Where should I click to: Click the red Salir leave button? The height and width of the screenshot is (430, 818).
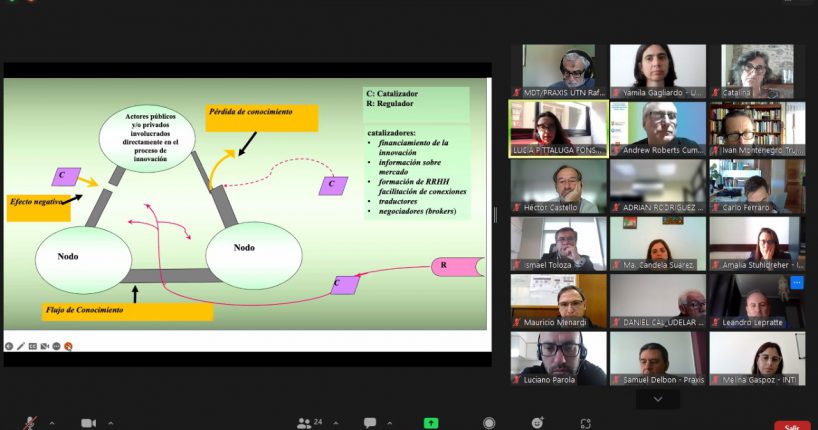[x=791, y=425]
